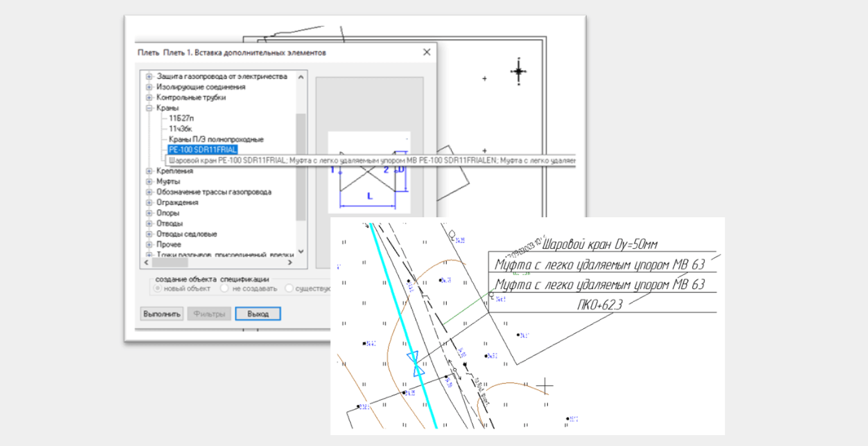868x446 pixels.
Task: Click the tree's vertical scrollbar up arrow
Action: (301, 76)
